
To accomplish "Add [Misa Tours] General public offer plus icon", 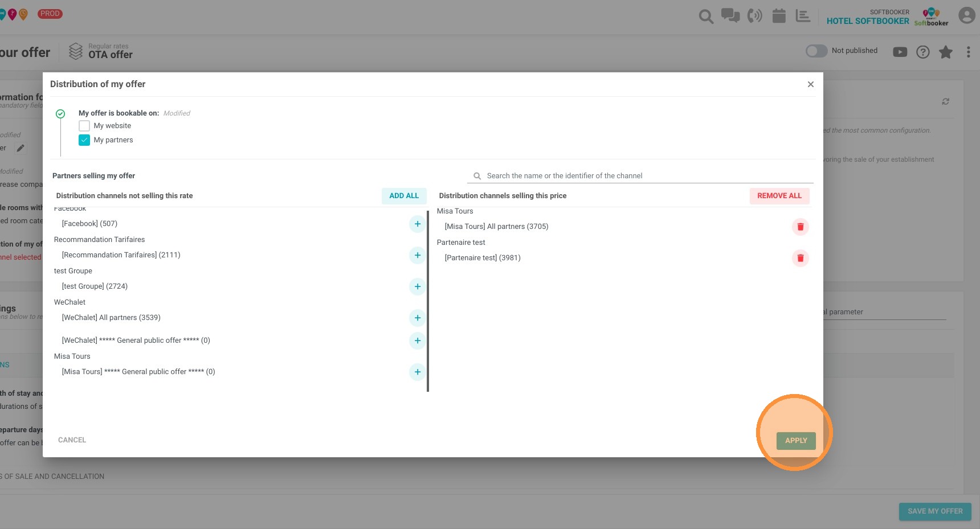I will click(x=418, y=372).
